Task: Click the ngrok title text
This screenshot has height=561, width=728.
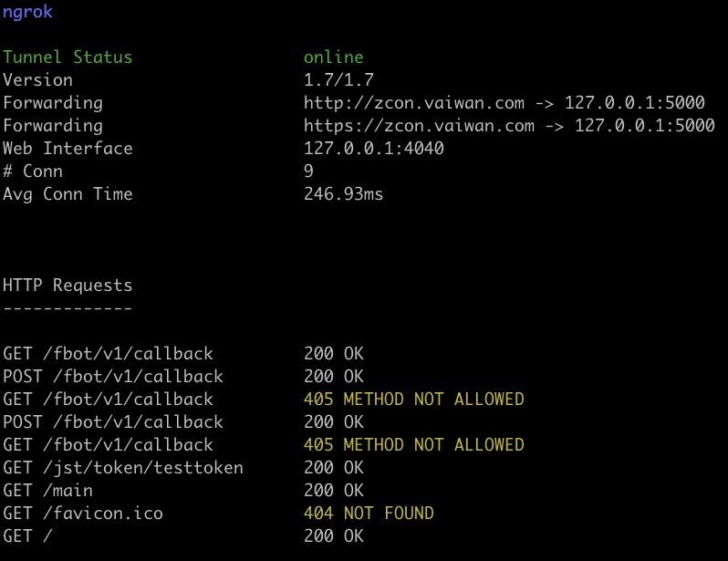Action: (28, 13)
